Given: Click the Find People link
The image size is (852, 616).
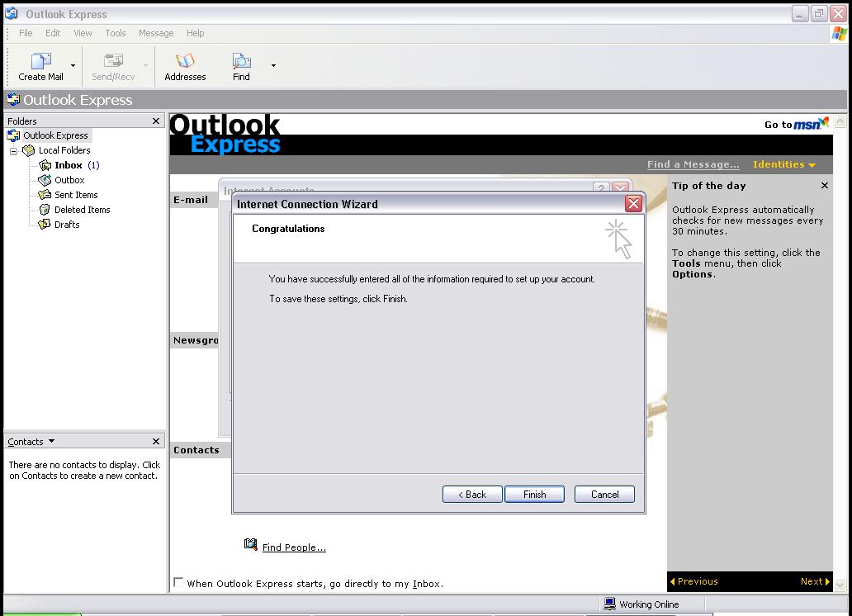Looking at the screenshot, I should click(294, 547).
